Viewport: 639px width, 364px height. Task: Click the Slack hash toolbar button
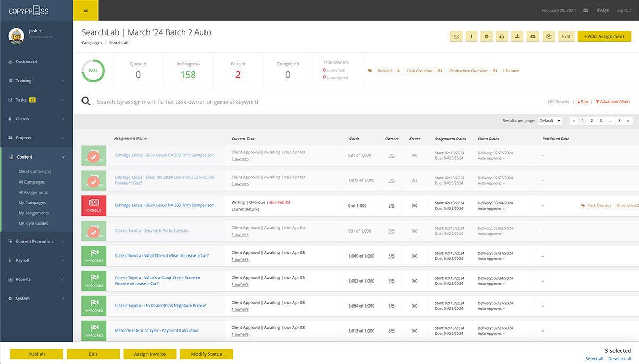tap(486, 36)
